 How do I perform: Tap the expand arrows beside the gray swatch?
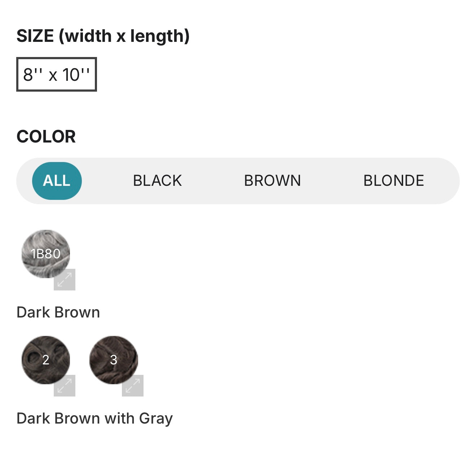(x=65, y=280)
